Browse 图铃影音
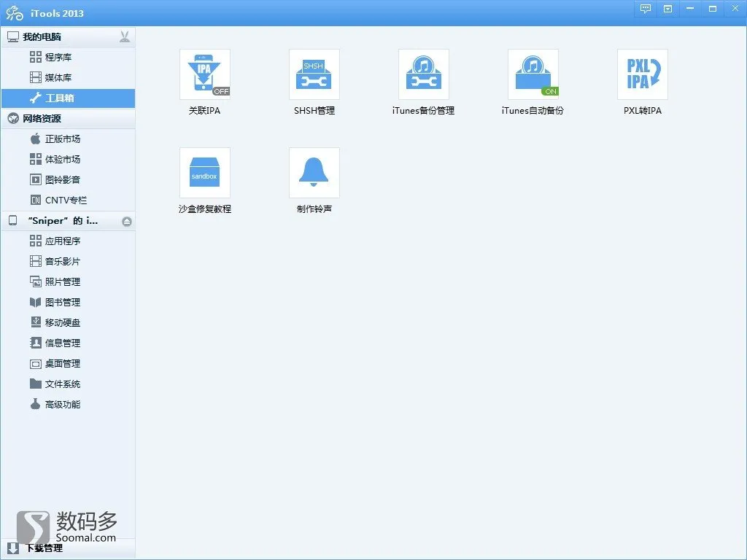The height and width of the screenshot is (560, 747). pos(68,180)
